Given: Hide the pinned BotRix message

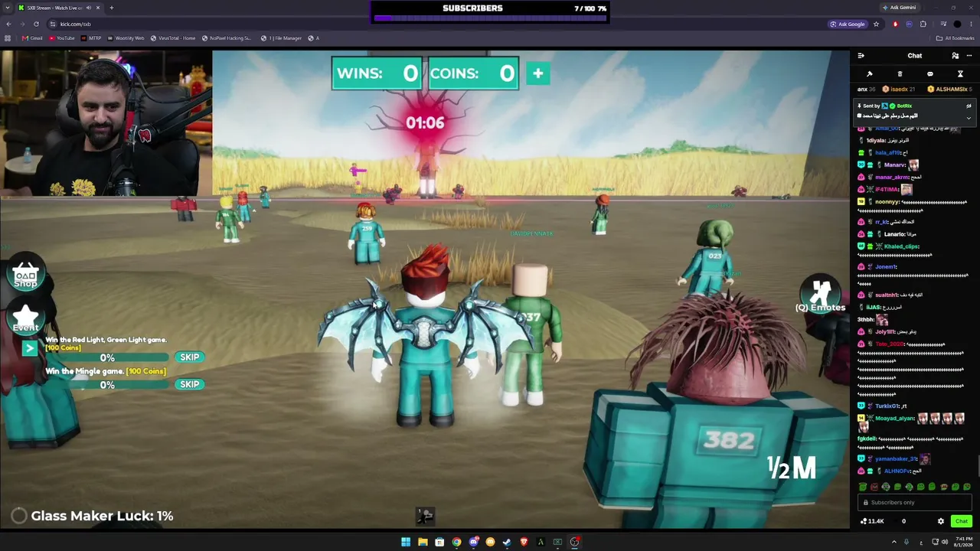Looking at the screenshot, I should 969,106.
